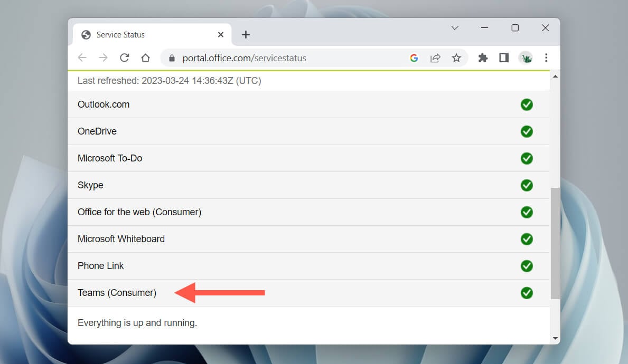Click the scrollbar down arrow

[555, 338]
